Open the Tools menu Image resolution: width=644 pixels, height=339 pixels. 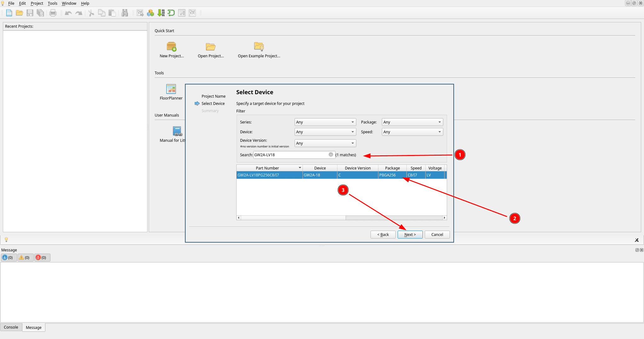[x=52, y=3]
